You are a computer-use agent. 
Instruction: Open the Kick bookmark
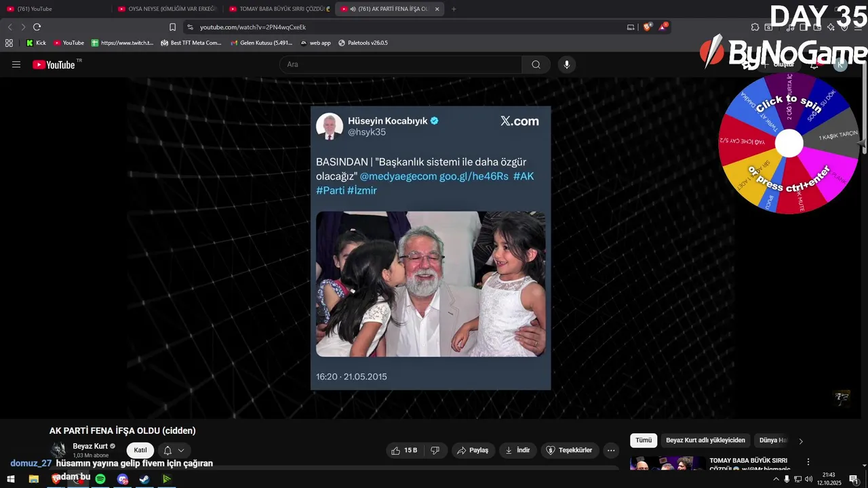36,43
